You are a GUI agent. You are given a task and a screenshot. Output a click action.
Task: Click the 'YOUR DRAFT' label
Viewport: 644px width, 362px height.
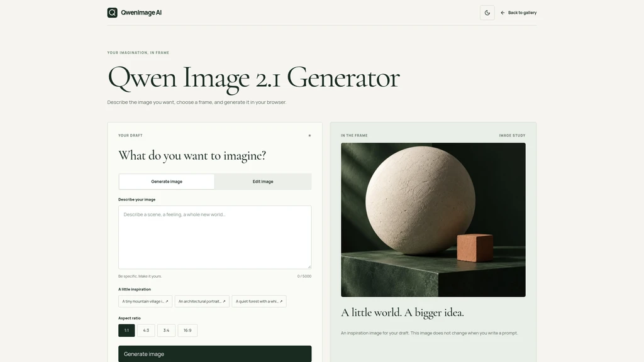(130, 136)
